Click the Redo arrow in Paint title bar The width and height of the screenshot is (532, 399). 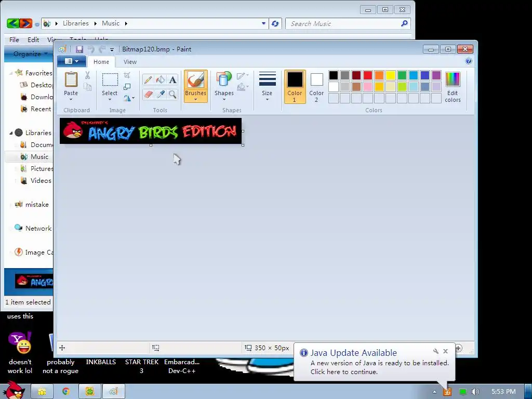(x=102, y=49)
